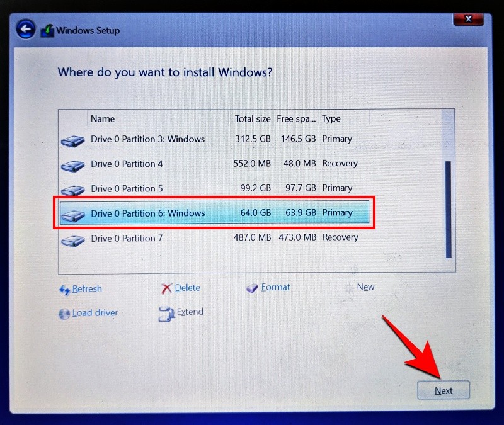Click the partition list vertical scrollbar thumb
Image resolution: width=504 pixels, height=425 pixels.
pyautogui.click(x=449, y=210)
